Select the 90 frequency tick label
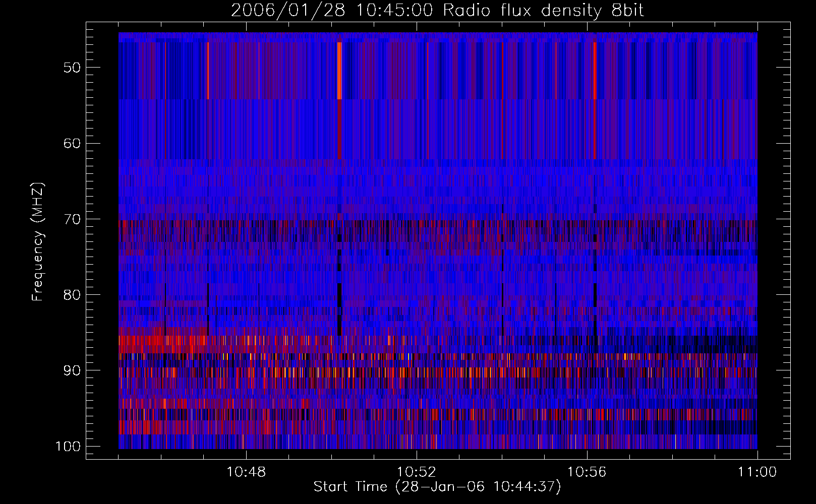Image resolution: width=816 pixels, height=504 pixels. [x=72, y=370]
